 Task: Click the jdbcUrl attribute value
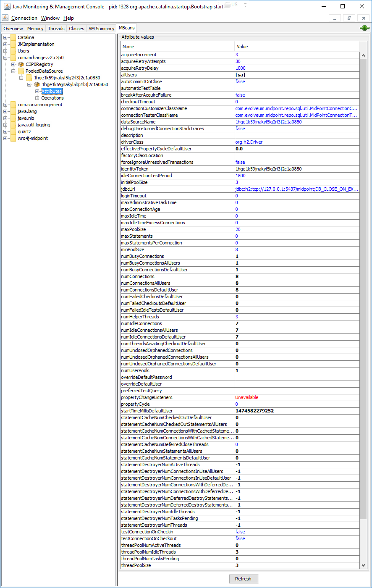pyautogui.click(x=296, y=189)
